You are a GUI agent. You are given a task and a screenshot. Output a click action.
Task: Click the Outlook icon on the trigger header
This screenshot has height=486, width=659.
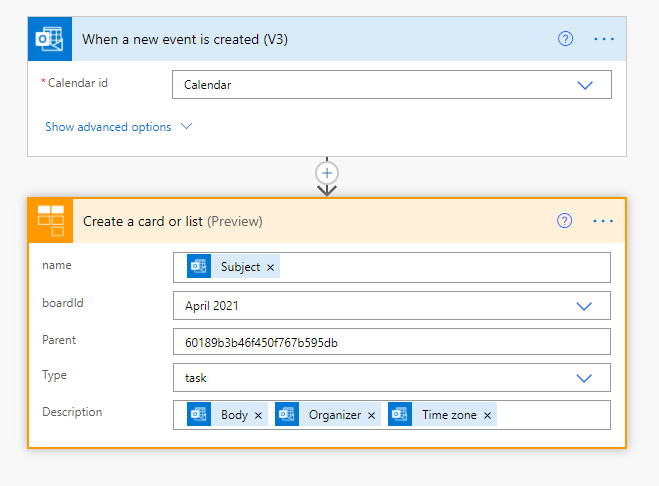[x=50, y=39]
